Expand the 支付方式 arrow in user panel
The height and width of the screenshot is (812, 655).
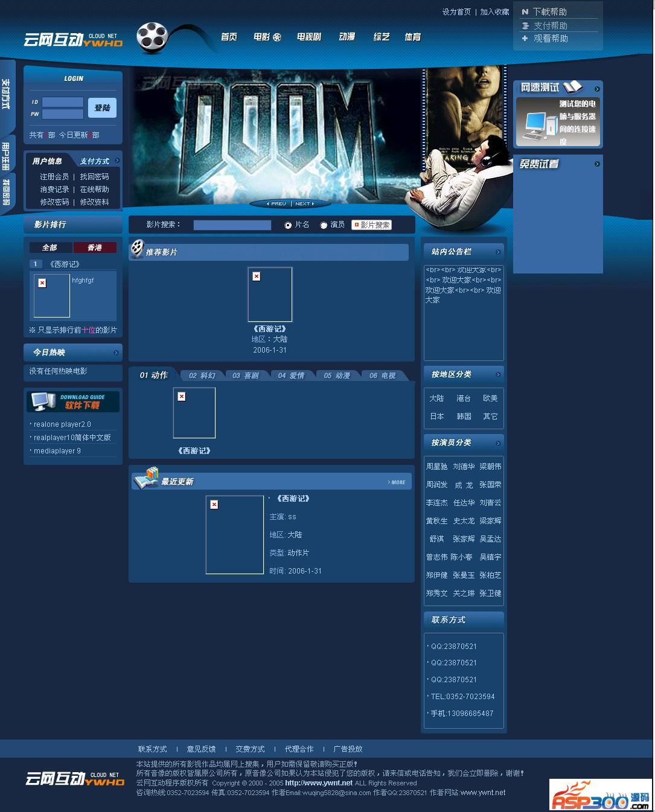(117, 161)
